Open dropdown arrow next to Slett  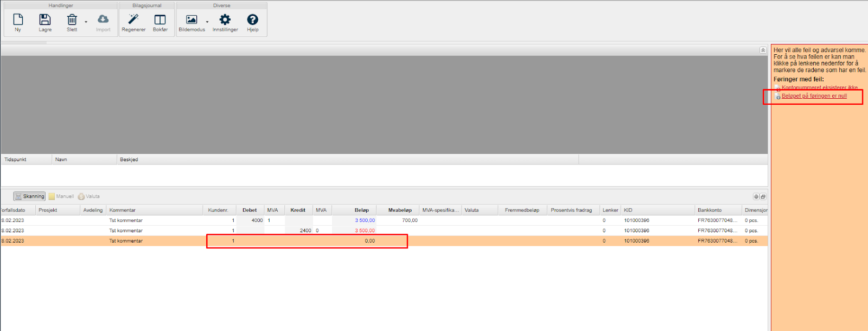86,22
